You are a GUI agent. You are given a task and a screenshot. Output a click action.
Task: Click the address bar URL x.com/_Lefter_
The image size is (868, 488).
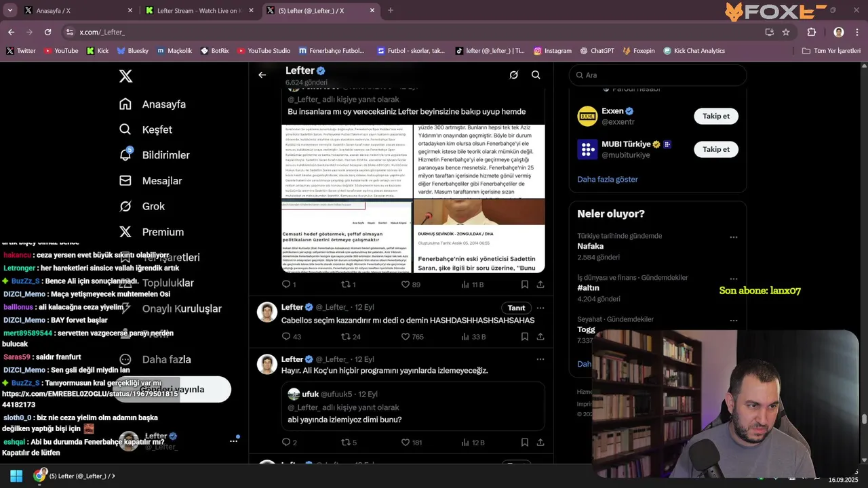coord(102,32)
